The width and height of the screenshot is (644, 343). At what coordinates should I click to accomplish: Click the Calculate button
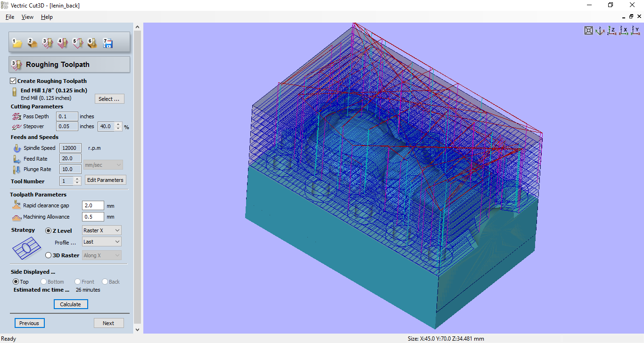pyautogui.click(x=71, y=304)
